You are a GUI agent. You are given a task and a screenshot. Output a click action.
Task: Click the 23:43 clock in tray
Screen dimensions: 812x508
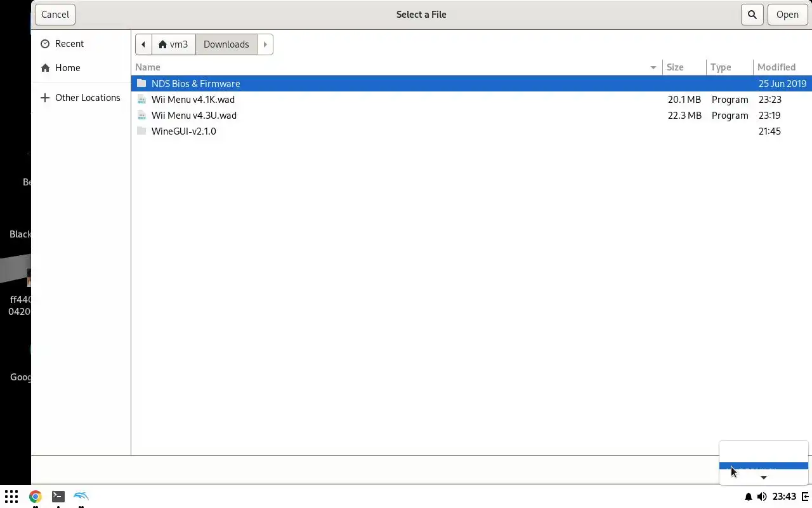pyautogui.click(x=785, y=497)
